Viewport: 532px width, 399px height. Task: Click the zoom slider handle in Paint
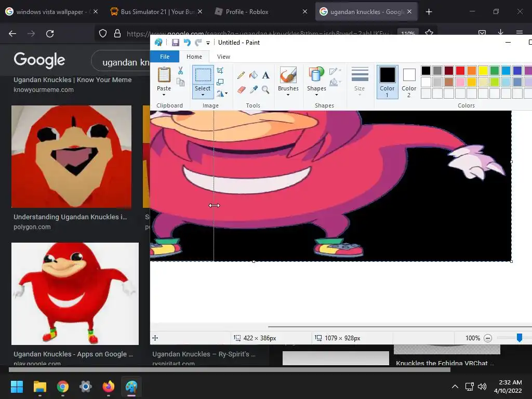519,338
